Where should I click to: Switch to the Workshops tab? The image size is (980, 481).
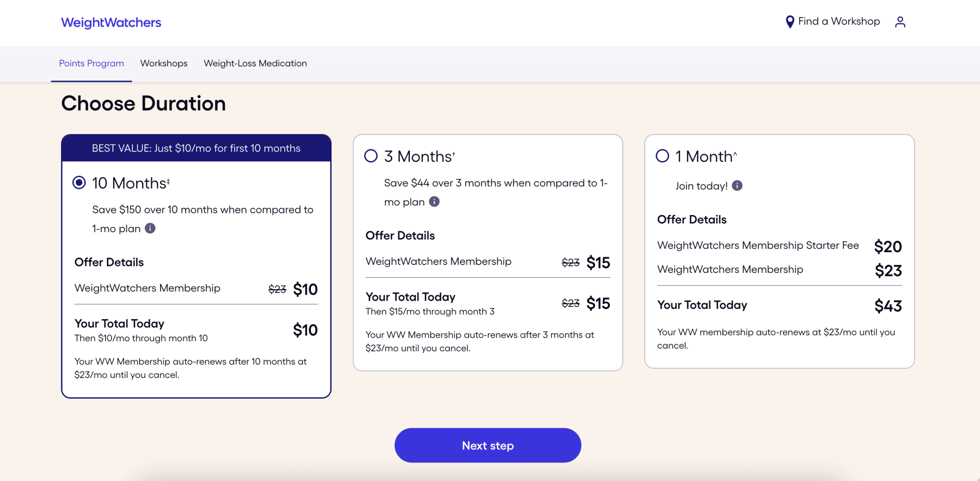pyautogui.click(x=164, y=64)
